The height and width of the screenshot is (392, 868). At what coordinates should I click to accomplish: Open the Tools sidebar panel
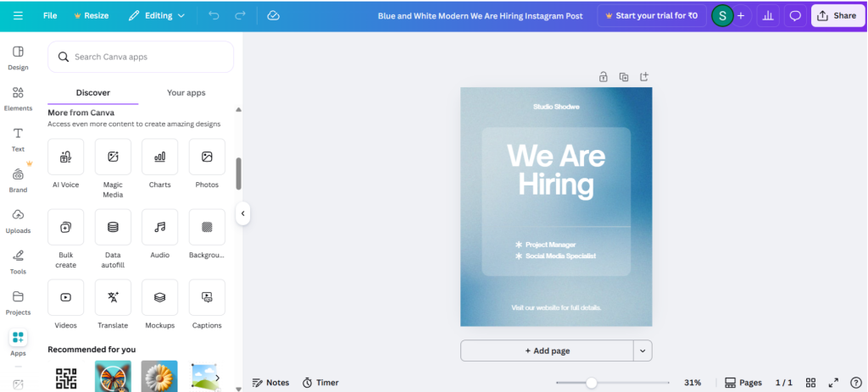coord(18,262)
